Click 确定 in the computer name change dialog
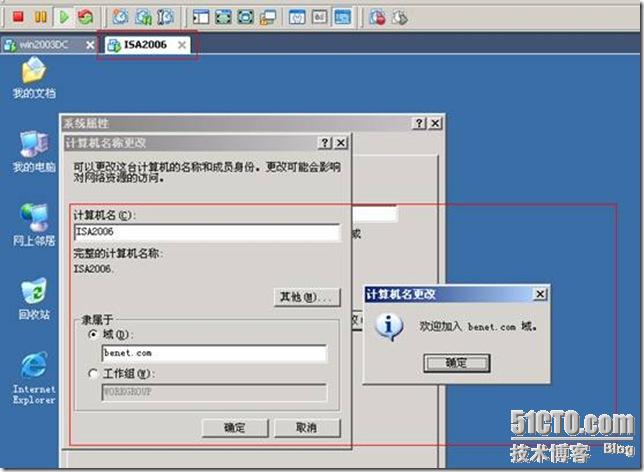This screenshot has height=472, width=644. (x=235, y=428)
